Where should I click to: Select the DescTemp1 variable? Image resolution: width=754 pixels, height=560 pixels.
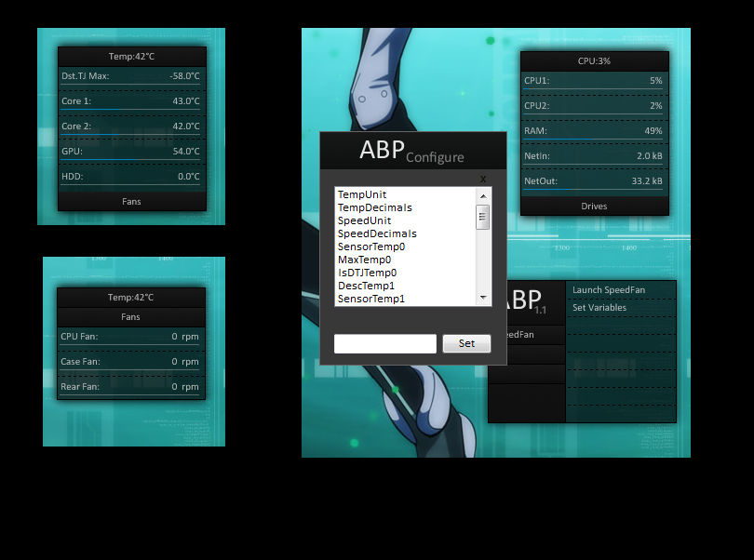(365, 286)
